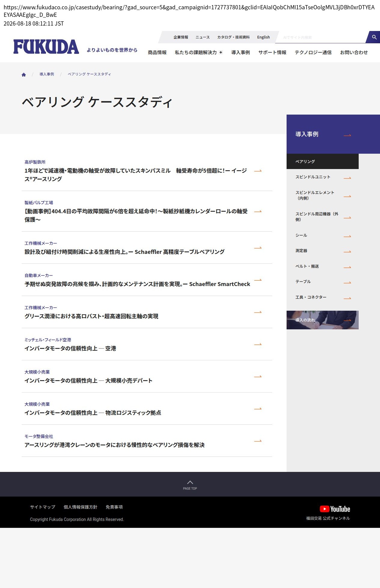This screenshot has width=380, height=588.
Task: Open the サポート情報 menu
Action: [x=272, y=52]
